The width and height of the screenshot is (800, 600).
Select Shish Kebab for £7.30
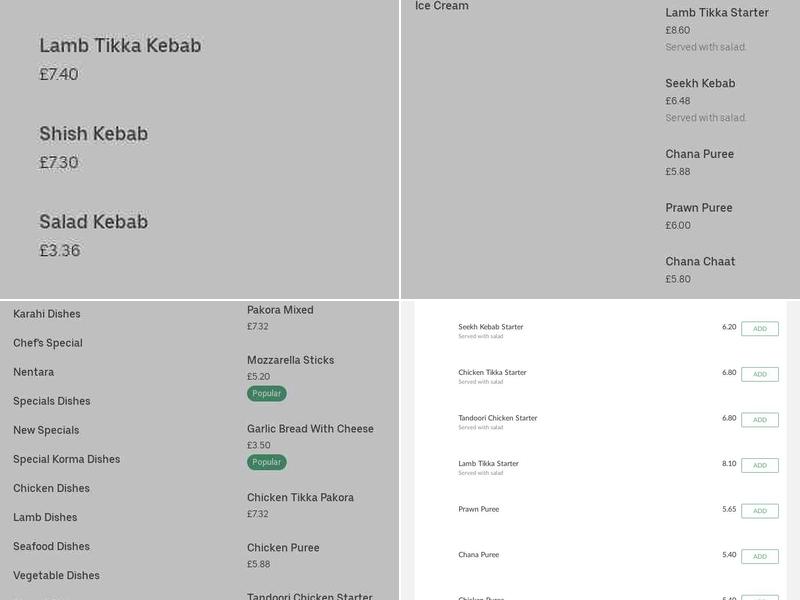[93, 134]
